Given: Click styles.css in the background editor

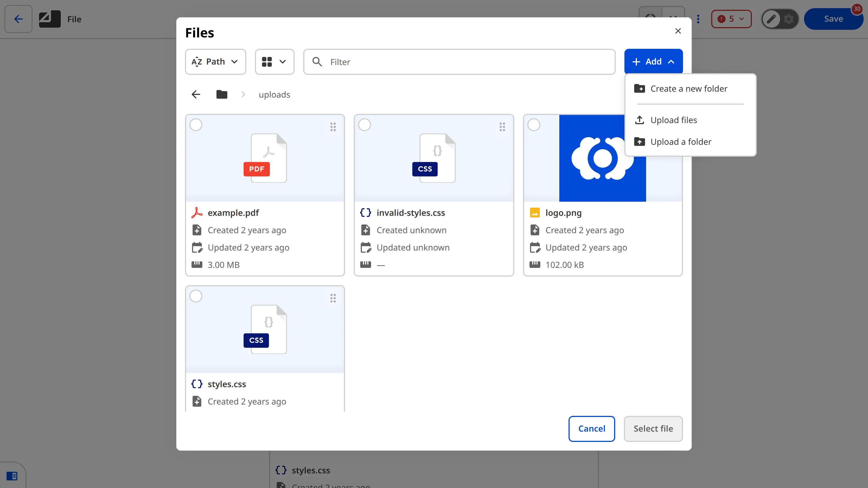Looking at the screenshot, I should point(311,470).
